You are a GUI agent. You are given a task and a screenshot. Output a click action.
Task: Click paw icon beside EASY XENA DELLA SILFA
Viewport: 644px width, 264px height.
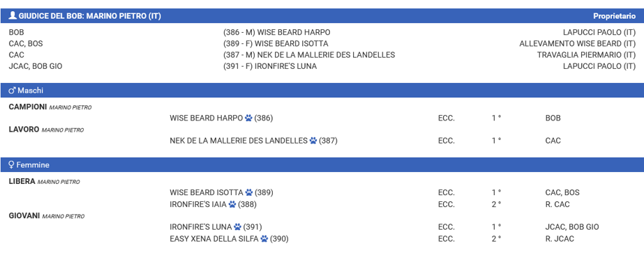(x=264, y=239)
